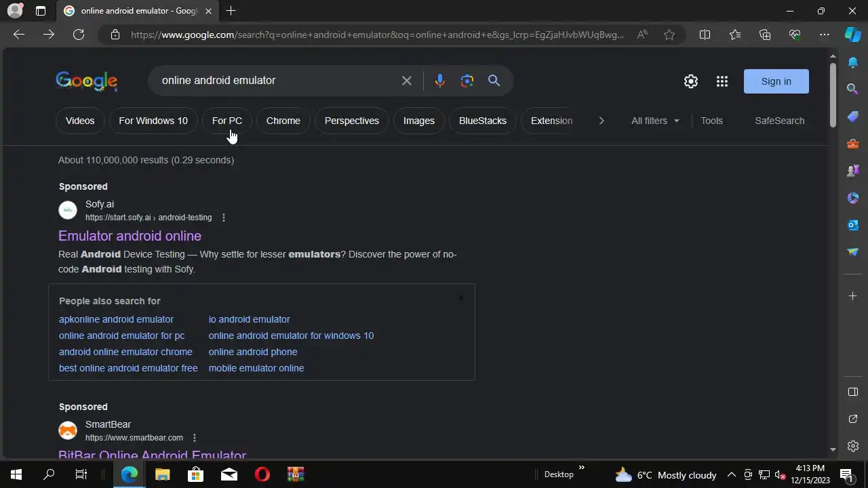Click inside the Google search field
This screenshot has height=488, width=868.
(277, 81)
